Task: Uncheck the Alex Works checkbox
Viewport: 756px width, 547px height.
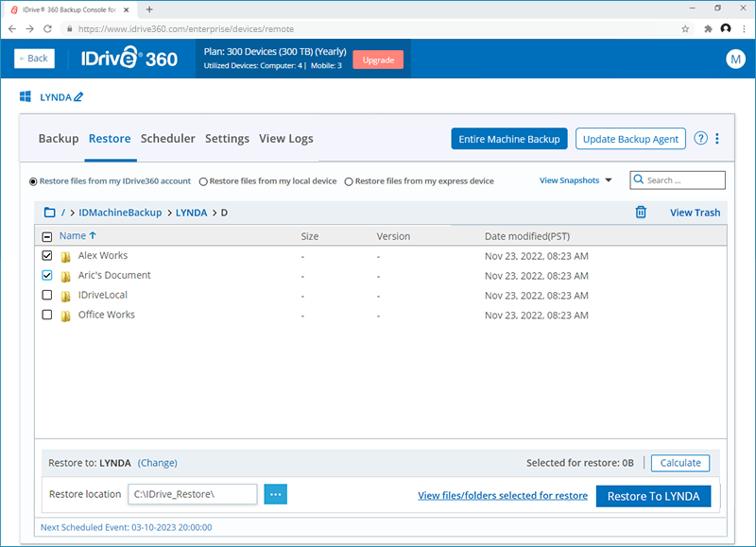Action: point(46,255)
